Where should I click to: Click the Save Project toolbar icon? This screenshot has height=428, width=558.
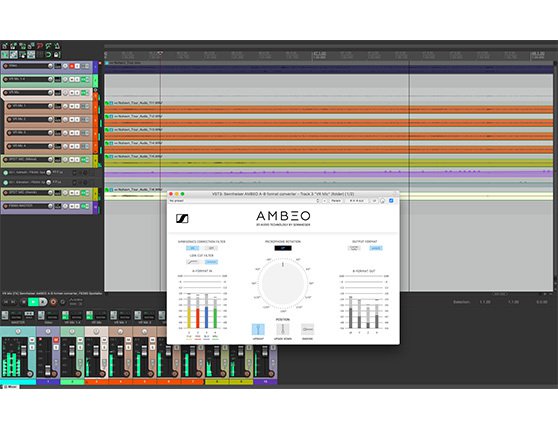pyautogui.click(x=22, y=46)
